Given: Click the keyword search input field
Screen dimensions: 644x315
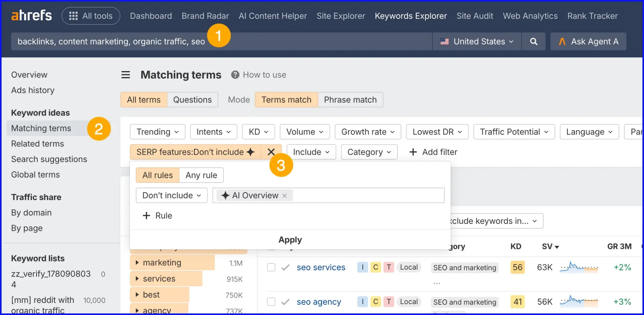Looking at the screenshot, I should tap(222, 41).
